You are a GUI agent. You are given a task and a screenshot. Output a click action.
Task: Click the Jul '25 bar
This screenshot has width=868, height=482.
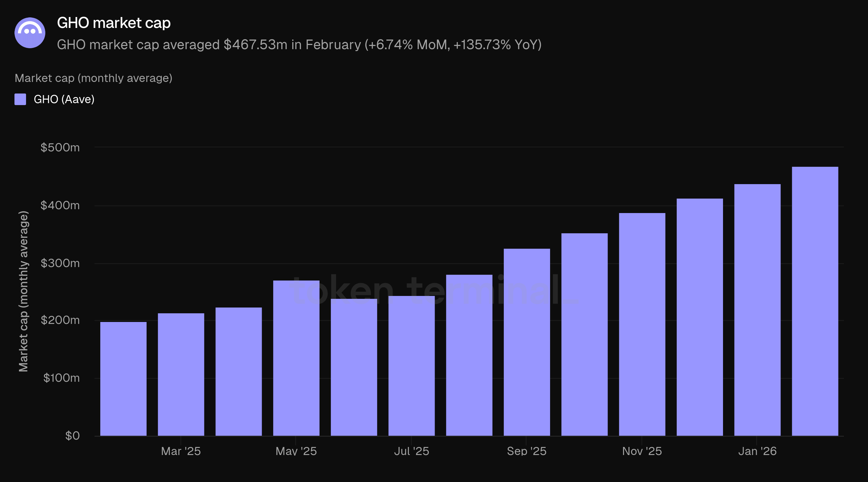(411, 366)
